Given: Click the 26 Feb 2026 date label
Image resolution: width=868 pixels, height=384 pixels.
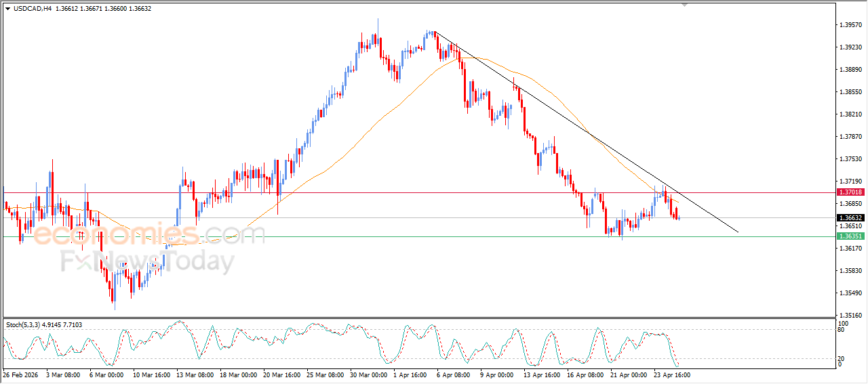Looking at the screenshot, I should [x=20, y=374].
